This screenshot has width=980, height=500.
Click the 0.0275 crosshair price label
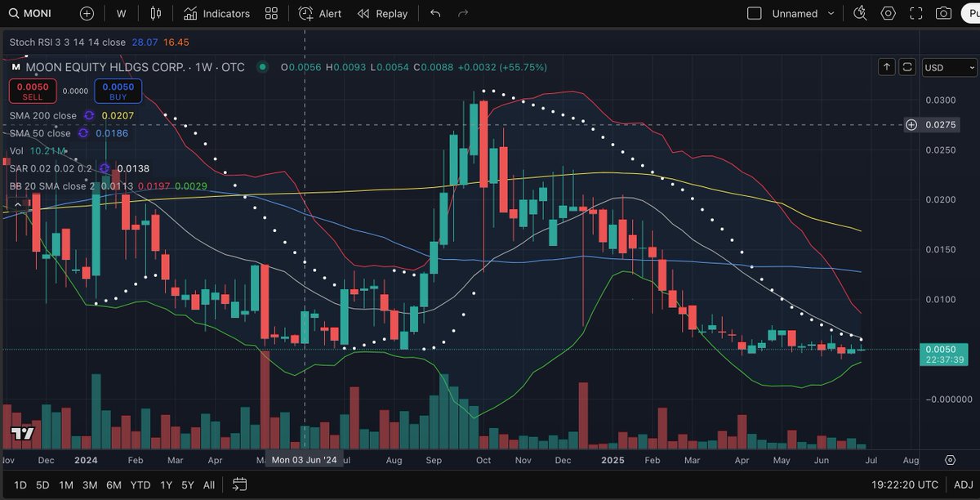pyautogui.click(x=942, y=125)
